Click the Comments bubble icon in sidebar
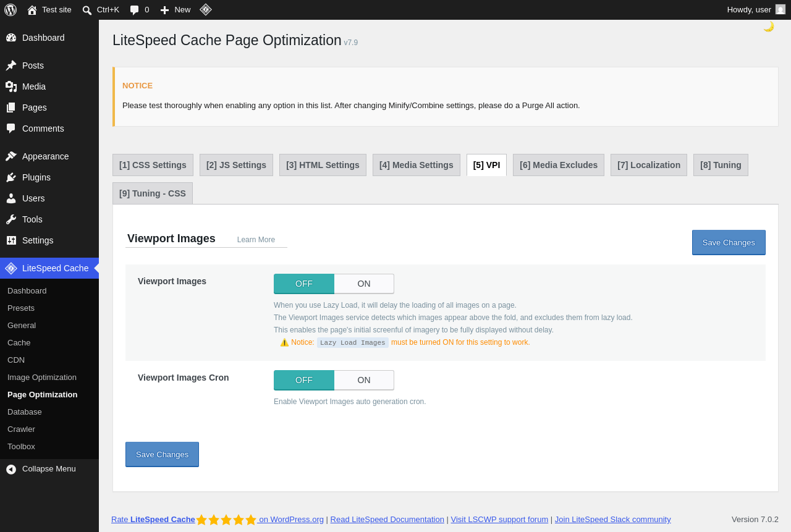 (x=11, y=129)
